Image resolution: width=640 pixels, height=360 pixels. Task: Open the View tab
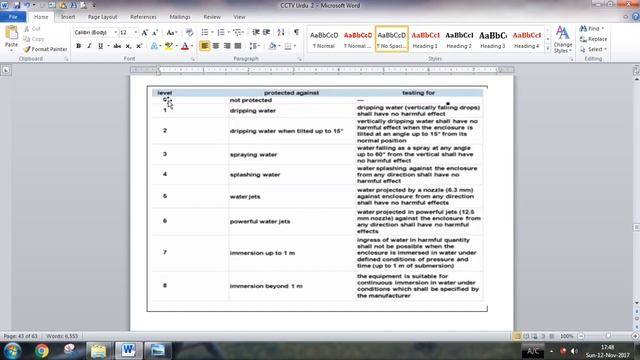click(239, 17)
